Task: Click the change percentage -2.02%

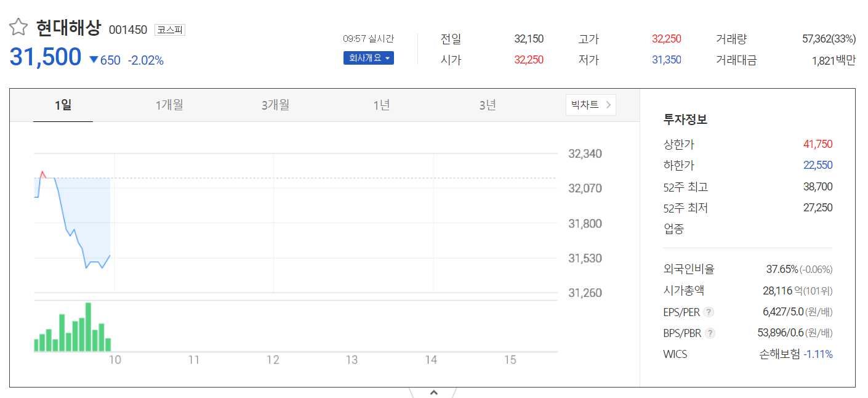Action: click(146, 60)
